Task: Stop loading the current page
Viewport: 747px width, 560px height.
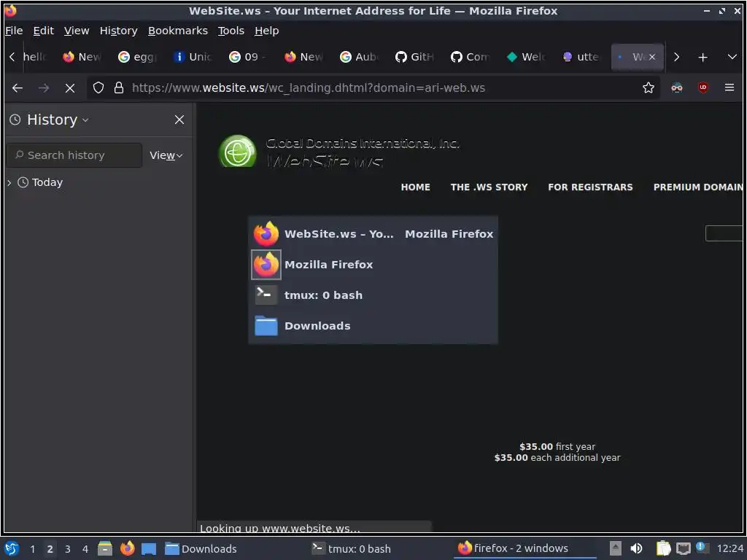Action: [x=70, y=88]
